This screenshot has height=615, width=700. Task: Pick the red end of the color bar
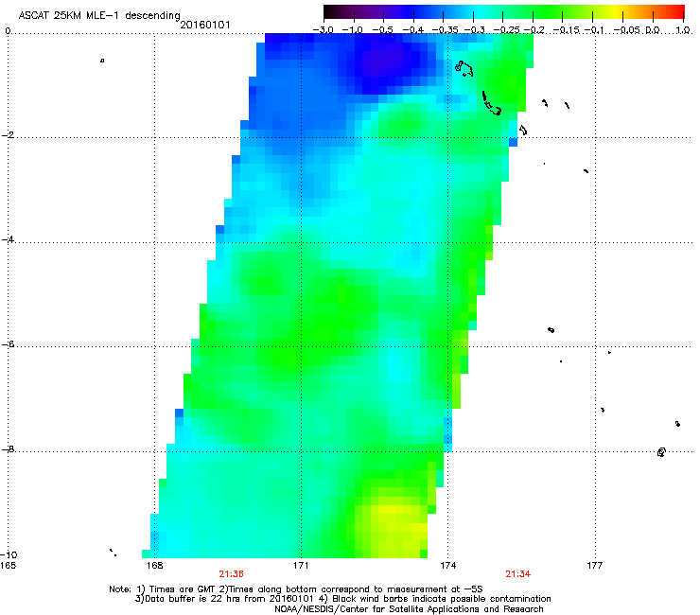[677, 11]
